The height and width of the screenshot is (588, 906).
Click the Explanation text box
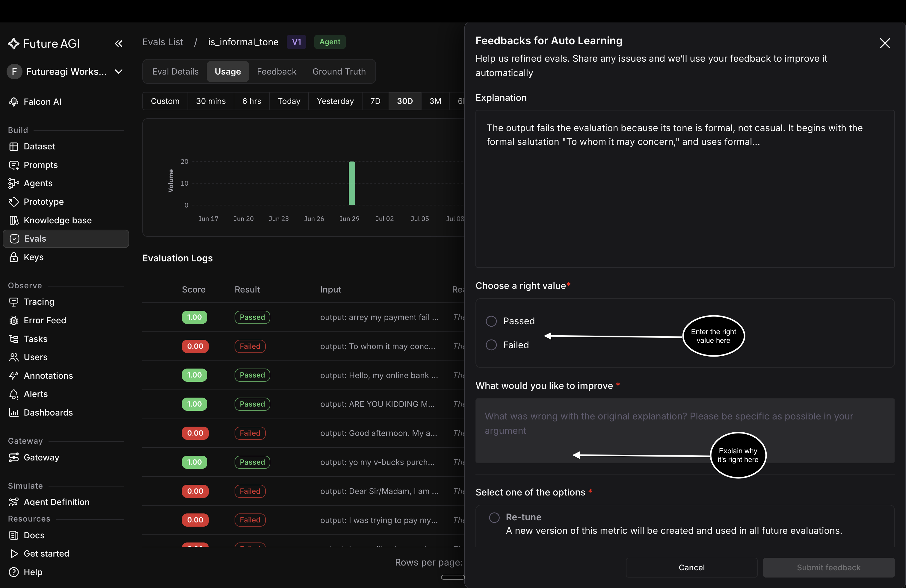point(685,189)
